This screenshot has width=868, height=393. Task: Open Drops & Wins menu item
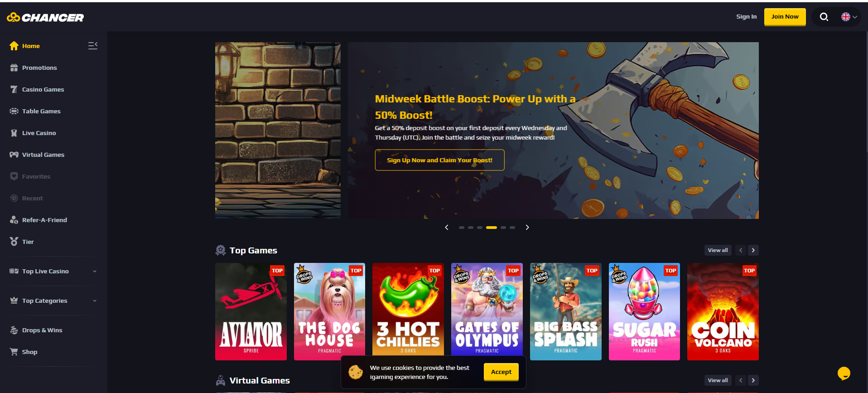(x=42, y=330)
